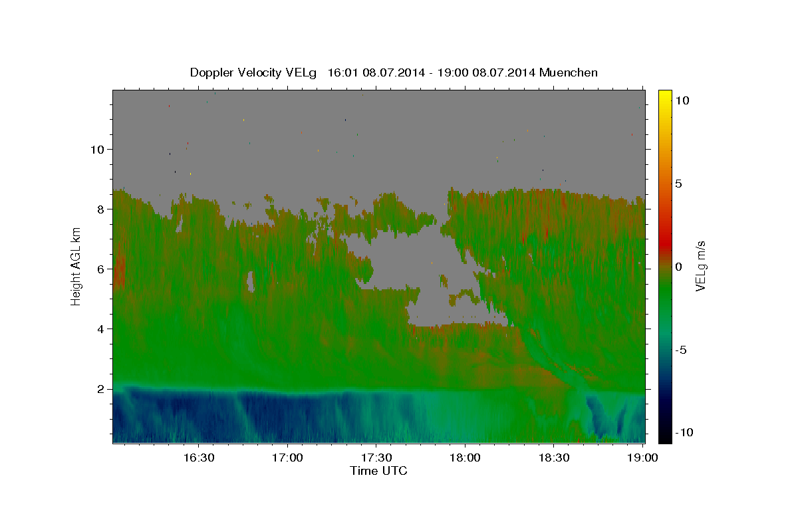Click the colorbar tick label 10 at the top
This screenshot has height=532, width=798.
(682, 100)
